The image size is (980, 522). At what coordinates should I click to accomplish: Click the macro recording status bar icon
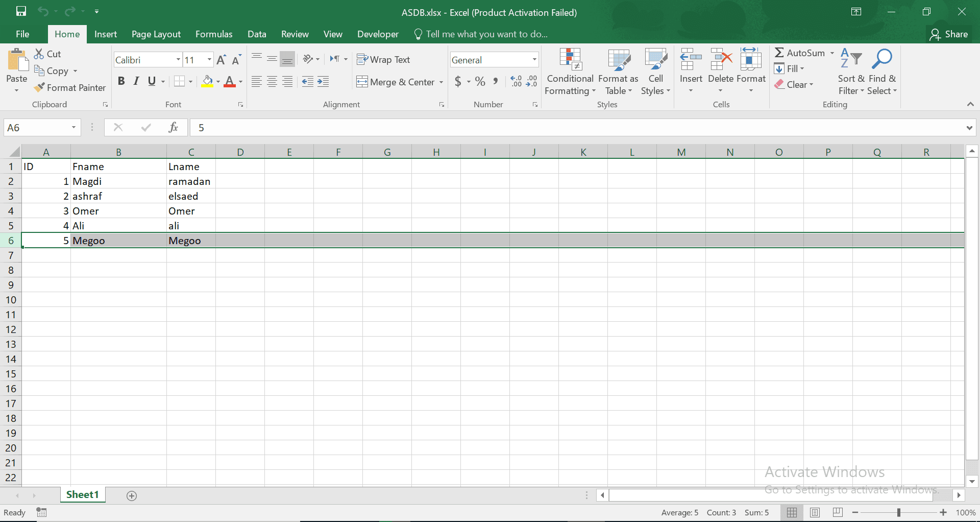41,512
